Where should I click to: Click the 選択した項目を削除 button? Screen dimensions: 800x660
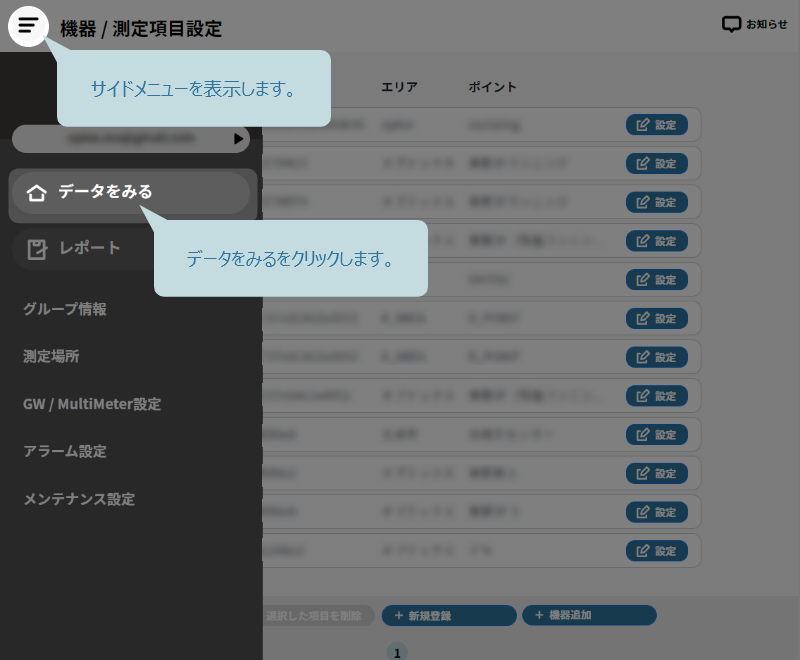tap(319, 616)
